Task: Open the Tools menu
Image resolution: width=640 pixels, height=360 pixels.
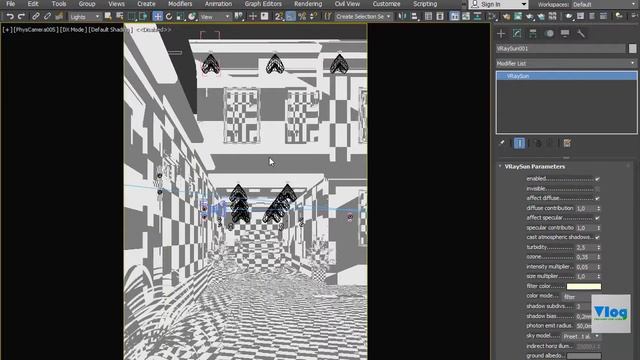Action: [59, 4]
